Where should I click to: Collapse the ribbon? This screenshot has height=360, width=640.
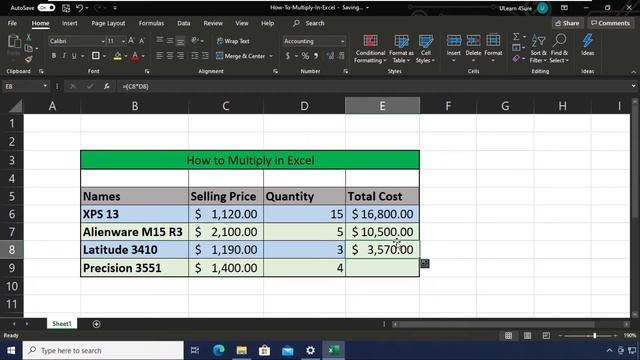633,72
